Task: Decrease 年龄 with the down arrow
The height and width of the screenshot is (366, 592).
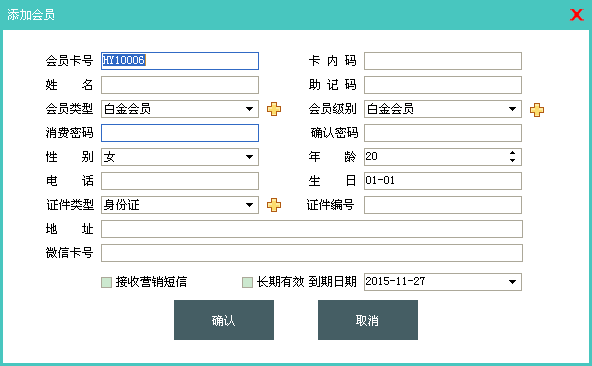Action: click(512, 161)
